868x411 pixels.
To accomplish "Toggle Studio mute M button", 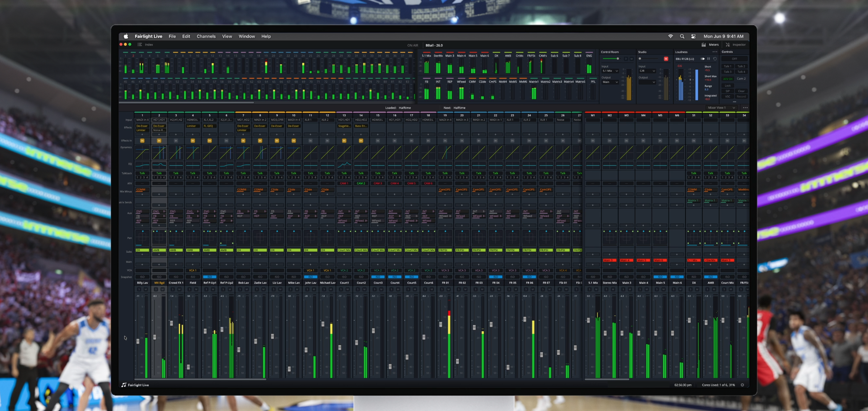I will pyautogui.click(x=666, y=59).
